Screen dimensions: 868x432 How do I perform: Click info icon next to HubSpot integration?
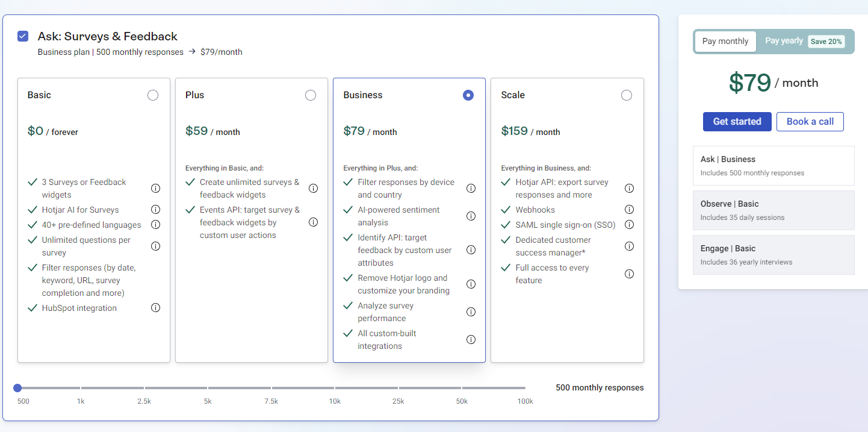point(155,308)
